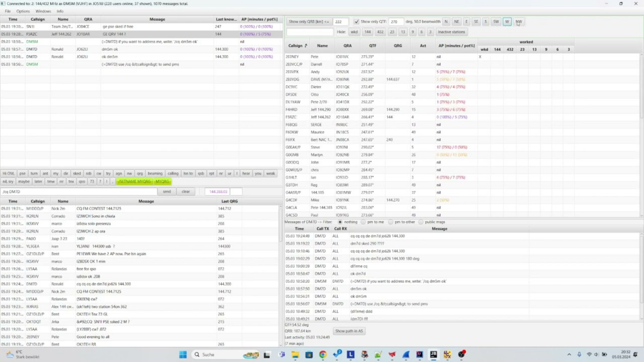The width and height of the screenshot is (644, 362).
Task: Toggle the Show only QTF checkbox
Action: [357, 22]
